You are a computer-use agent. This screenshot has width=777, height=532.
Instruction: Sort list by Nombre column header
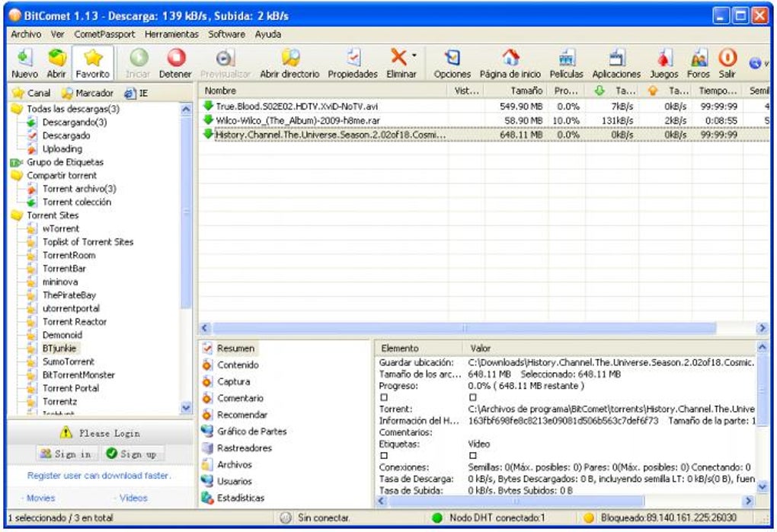point(323,91)
